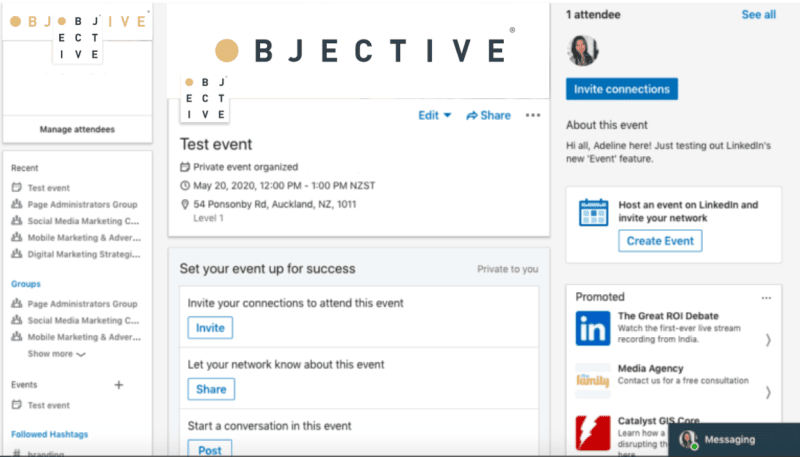
Task: Open the three-dots menu on event card
Action: [533, 115]
